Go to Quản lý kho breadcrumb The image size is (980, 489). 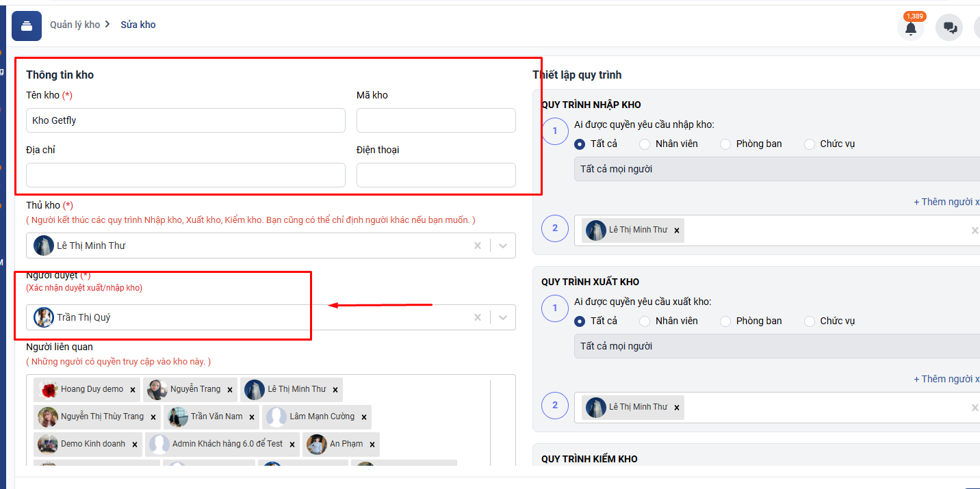[x=75, y=25]
